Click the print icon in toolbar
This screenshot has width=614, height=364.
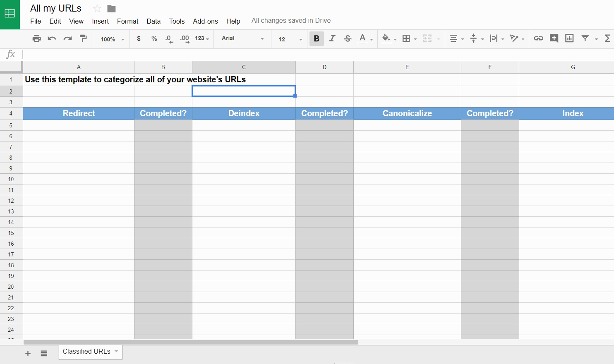click(36, 38)
